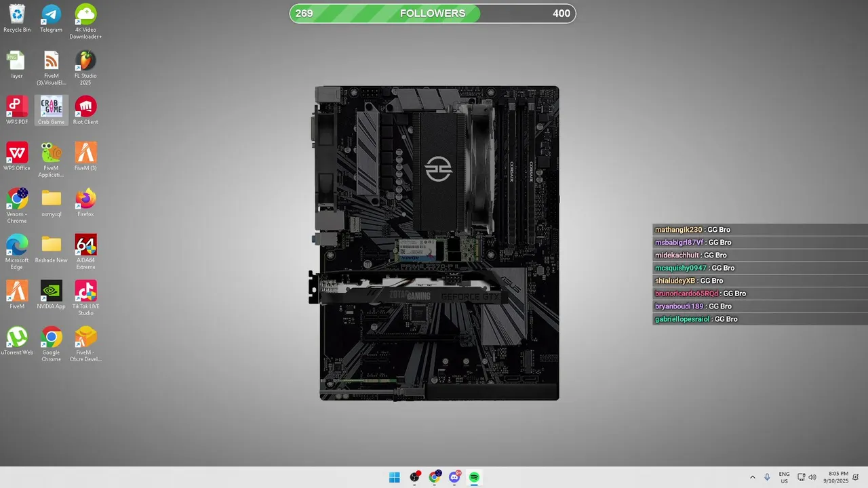
Task: Click the gabriellopesraiol chat message
Action: [x=760, y=319]
